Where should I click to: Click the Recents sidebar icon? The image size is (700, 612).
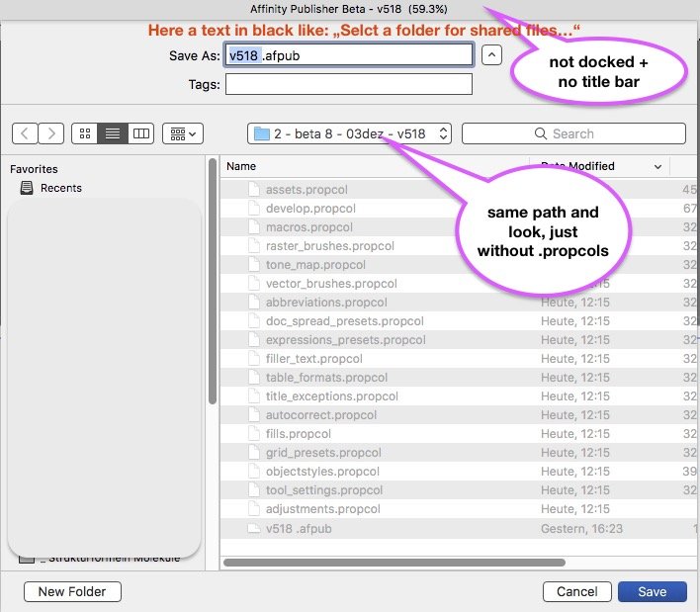pos(27,188)
